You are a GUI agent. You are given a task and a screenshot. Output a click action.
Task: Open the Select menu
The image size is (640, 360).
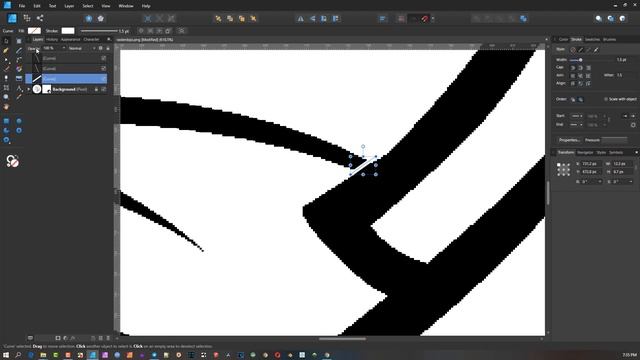click(x=88, y=6)
